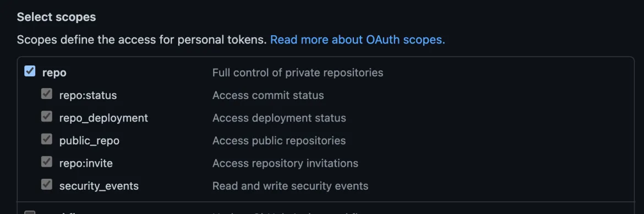Click the repo_deployment label text
This screenshot has height=214, width=644.
tap(103, 118)
